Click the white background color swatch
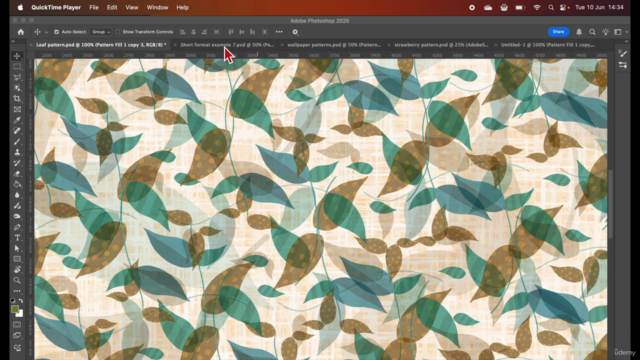 [x=20, y=314]
